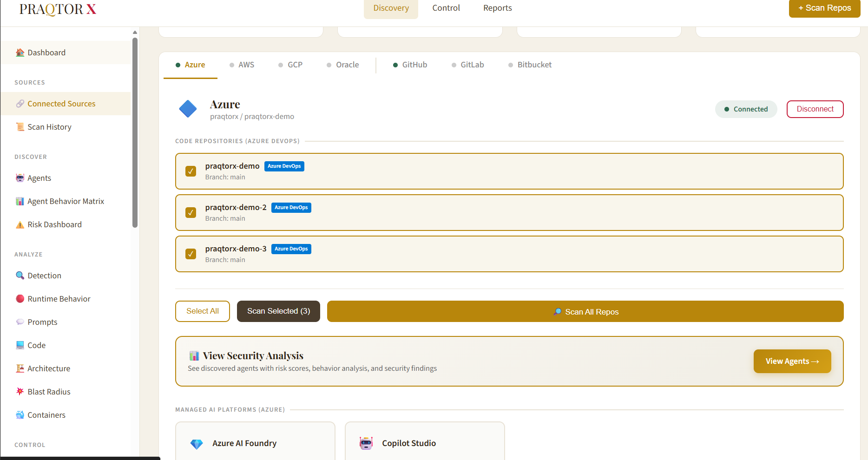
Task: Click the Blast Radius burst icon
Action: click(x=20, y=392)
